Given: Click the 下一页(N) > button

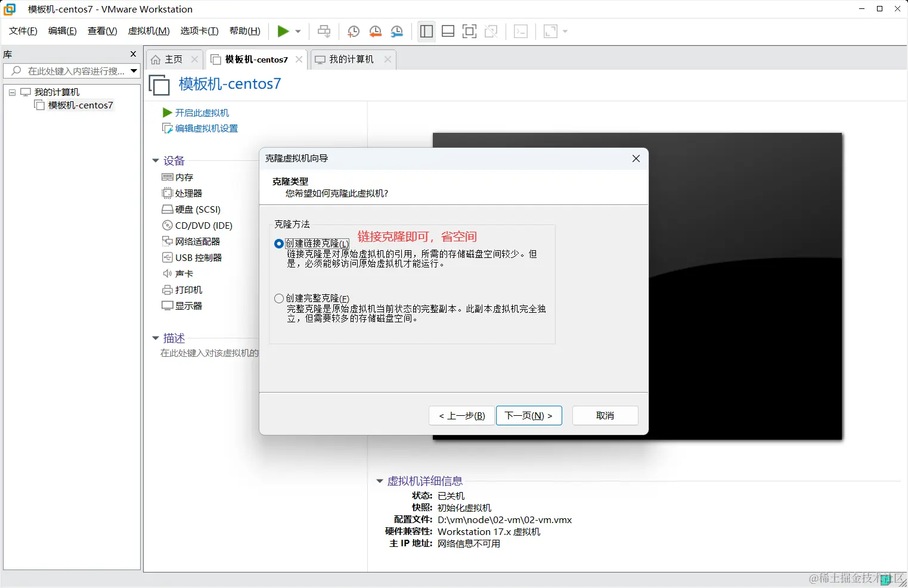Looking at the screenshot, I should (x=529, y=416).
